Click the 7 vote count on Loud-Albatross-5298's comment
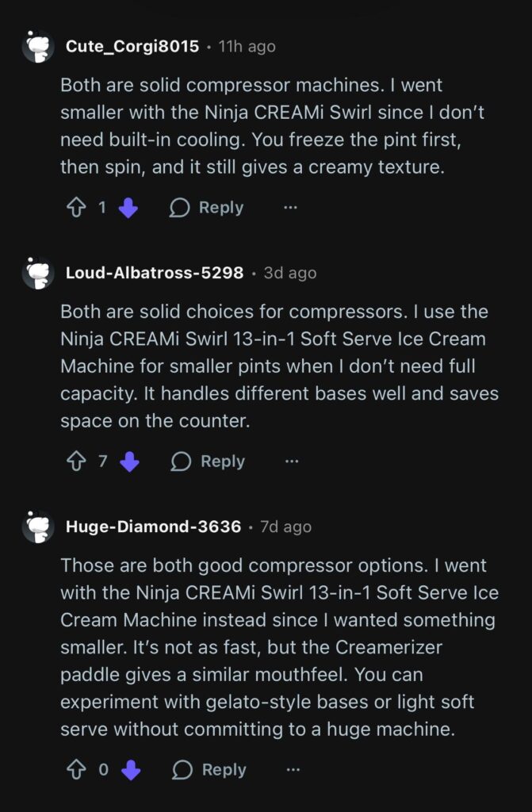 click(103, 462)
